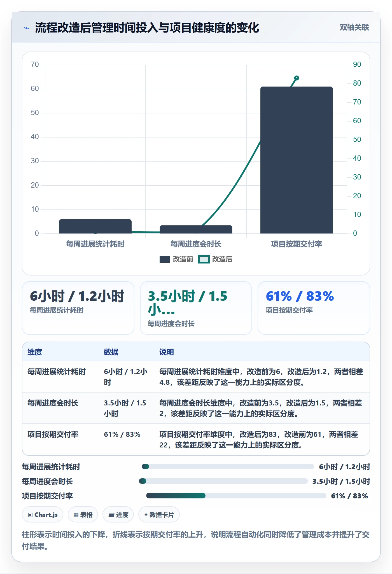Click the left axis value 70

[35, 65]
